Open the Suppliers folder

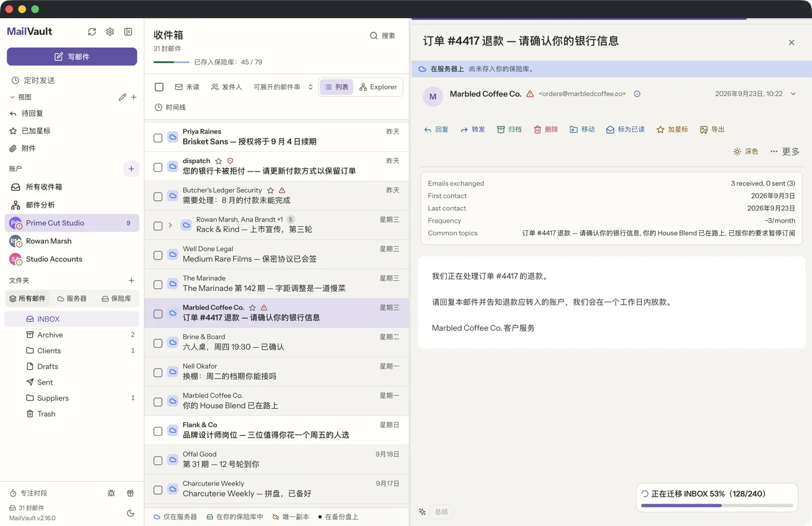pyautogui.click(x=72, y=398)
